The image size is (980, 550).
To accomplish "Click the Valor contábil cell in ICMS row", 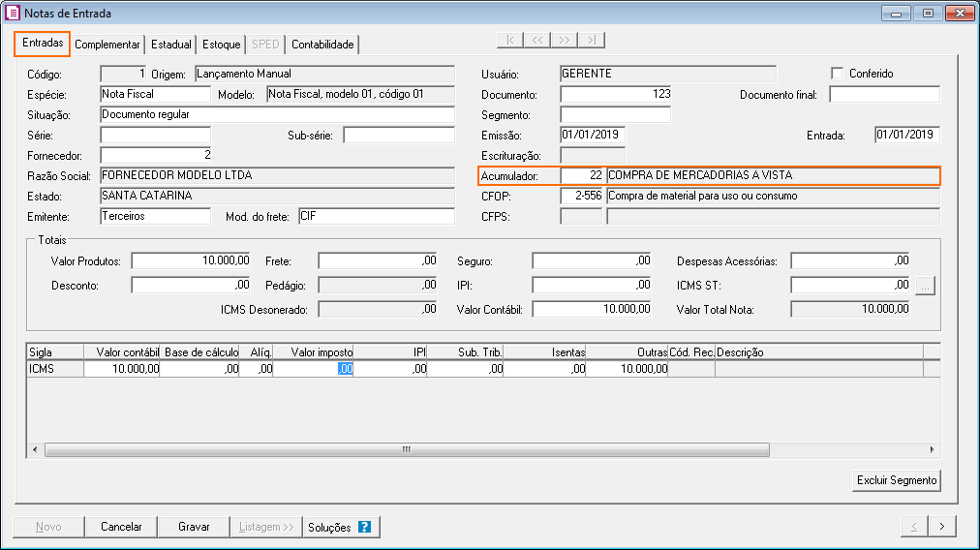I will click(x=122, y=369).
